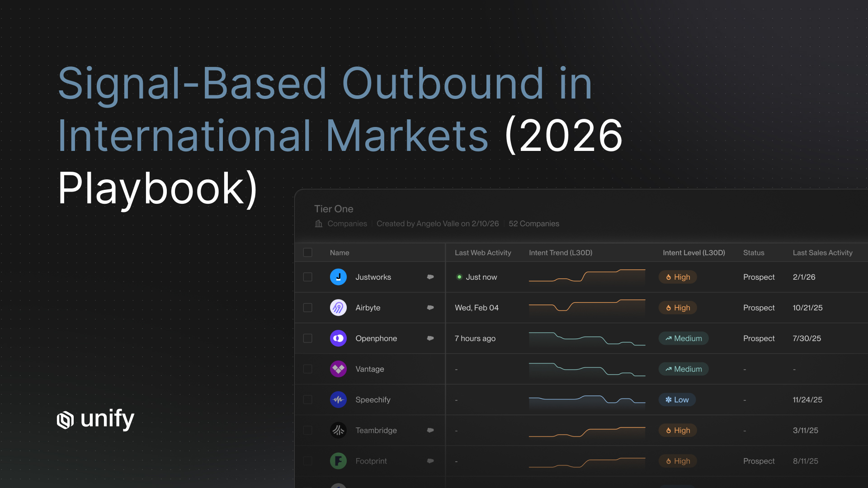Open the Speechify intent trend sparkline

pyautogui.click(x=587, y=400)
